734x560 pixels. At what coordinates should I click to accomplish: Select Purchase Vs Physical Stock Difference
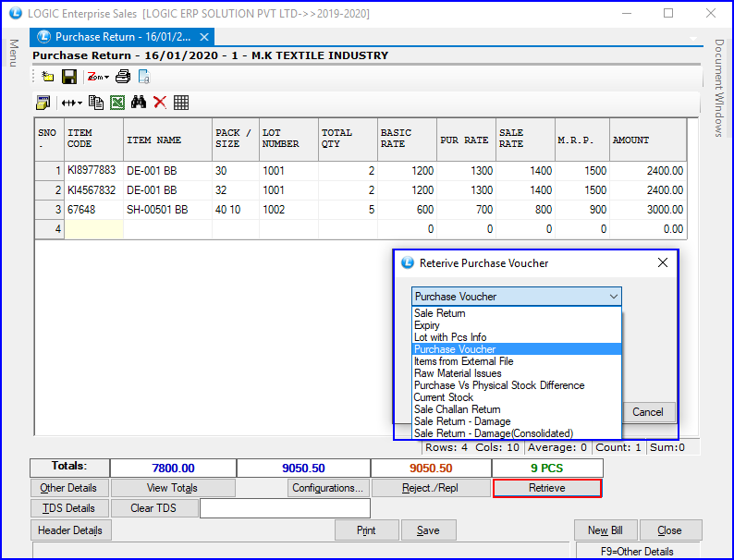pos(517,385)
